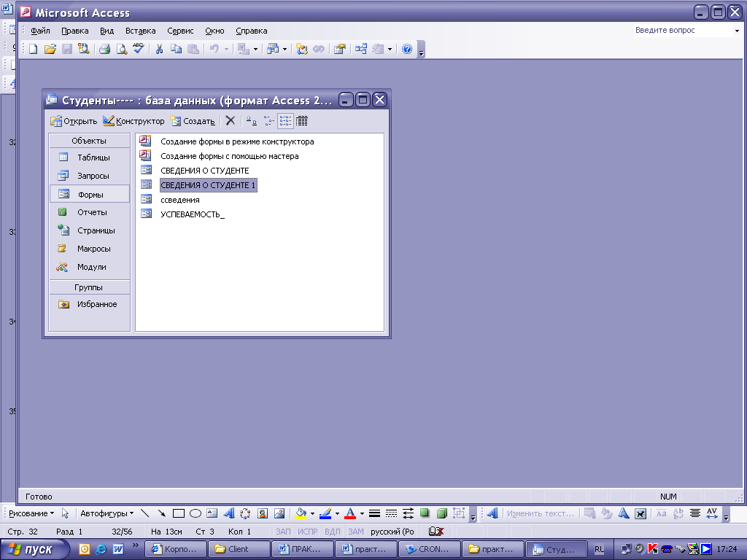Expand Fill Color dropdown arrow
The width and height of the screenshot is (747, 560).
pyautogui.click(x=312, y=513)
